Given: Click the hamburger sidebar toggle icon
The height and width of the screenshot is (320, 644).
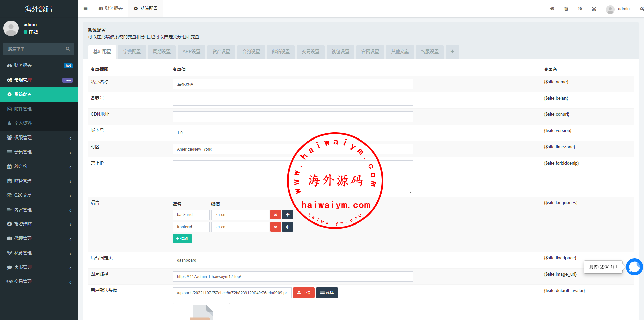Looking at the screenshot, I should coord(86,9).
